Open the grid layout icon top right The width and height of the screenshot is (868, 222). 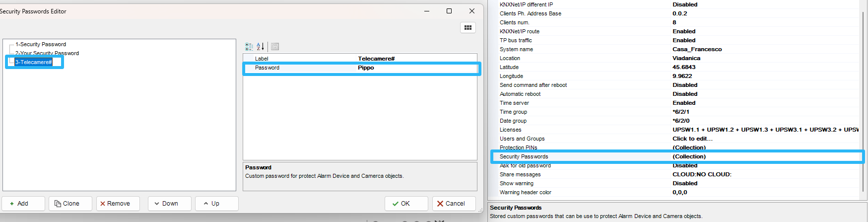467,28
